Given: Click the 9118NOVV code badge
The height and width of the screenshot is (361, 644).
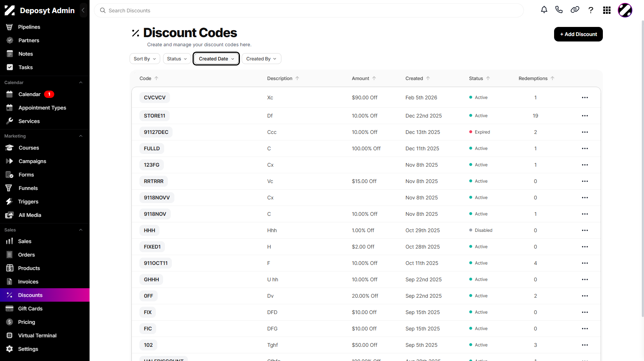Looking at the screenshot, I should 157,198.
